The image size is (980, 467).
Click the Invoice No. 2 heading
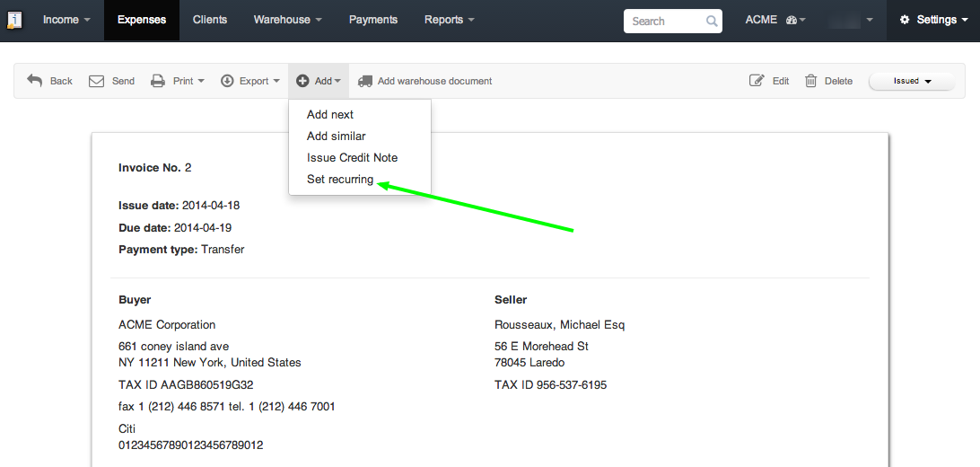[x=155, y=168]
